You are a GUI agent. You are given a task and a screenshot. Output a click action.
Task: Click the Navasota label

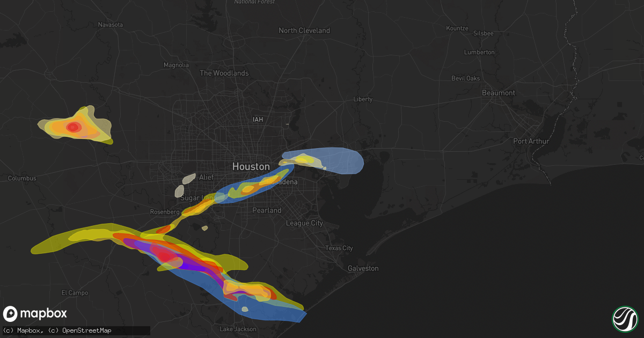click(x=111, y=25)
